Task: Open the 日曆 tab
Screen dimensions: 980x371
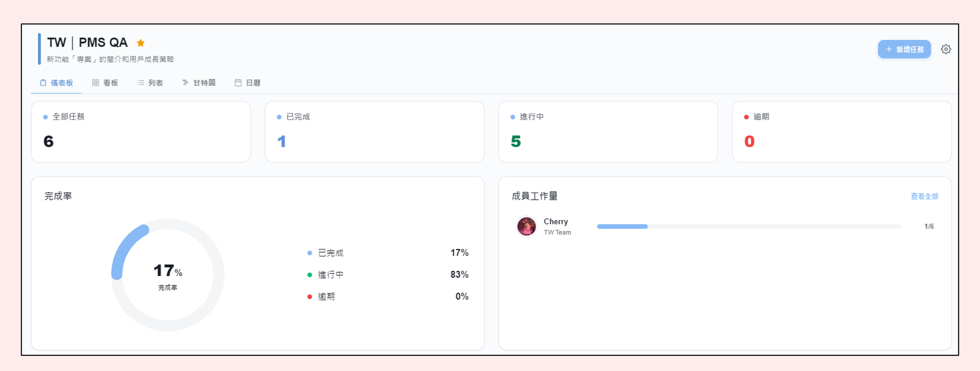Action: [x=247, y=83]
